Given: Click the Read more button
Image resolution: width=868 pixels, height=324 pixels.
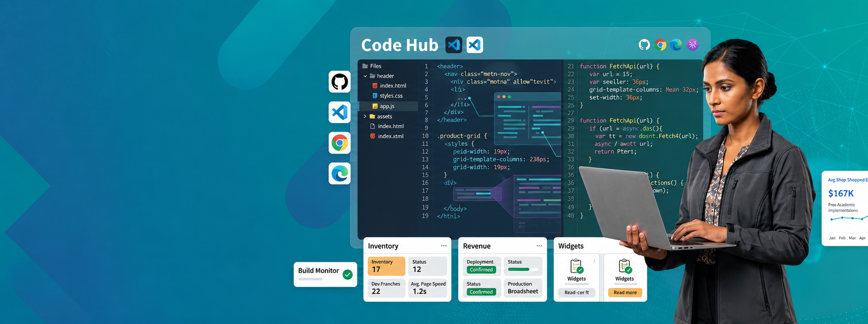Looking at the screenshot, I should (x=625, y=293).
